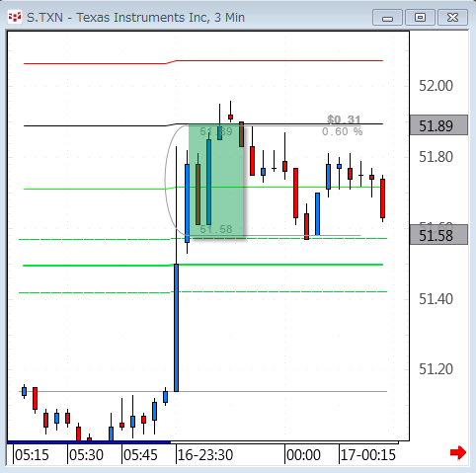
Task: Close the S.TXN chart window
Action: pyautogui.click(x=453, y=18)
